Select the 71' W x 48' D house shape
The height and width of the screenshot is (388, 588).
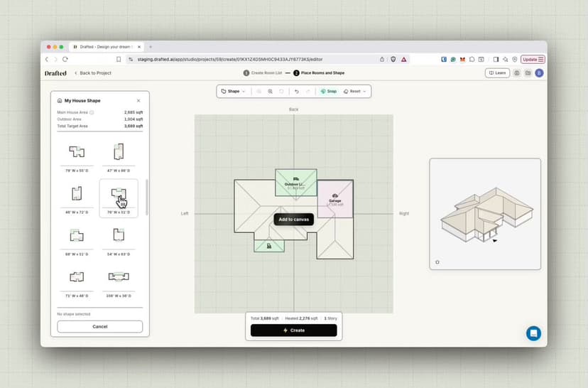(x=77, y=282)
